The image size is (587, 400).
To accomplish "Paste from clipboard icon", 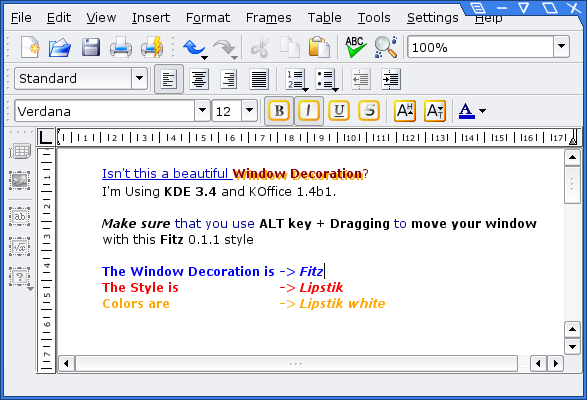I will (x=319, y=48).
